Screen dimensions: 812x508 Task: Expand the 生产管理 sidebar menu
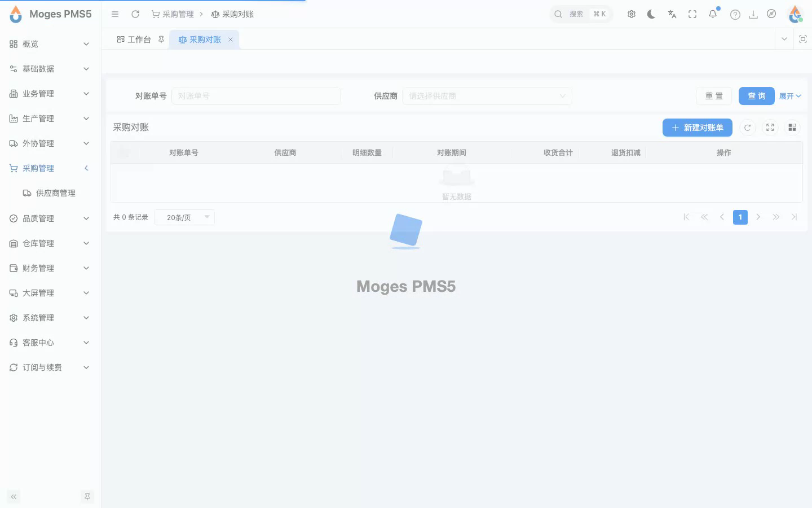coord(51,119)
